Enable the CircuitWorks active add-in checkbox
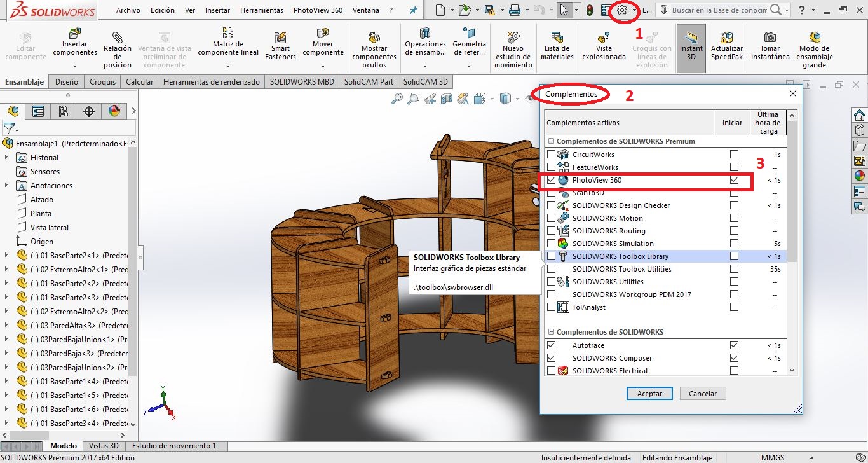868x463 pixels. (x=551, y=155)
